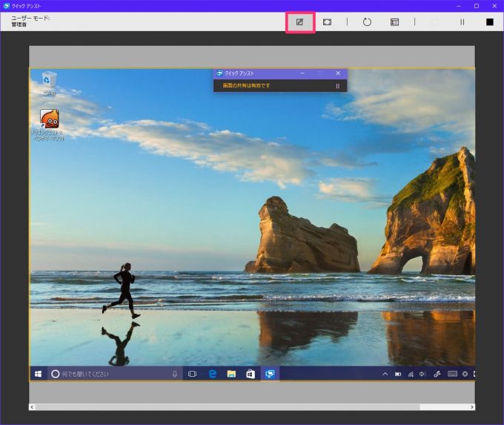Click the horizontal scrollbar right arrow

pos(472,407)
